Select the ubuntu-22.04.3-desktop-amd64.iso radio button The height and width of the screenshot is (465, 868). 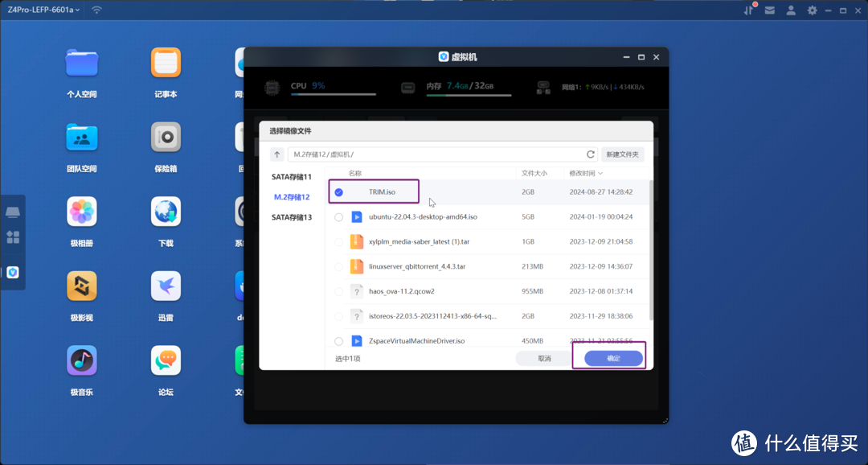[x=338, y=217]
